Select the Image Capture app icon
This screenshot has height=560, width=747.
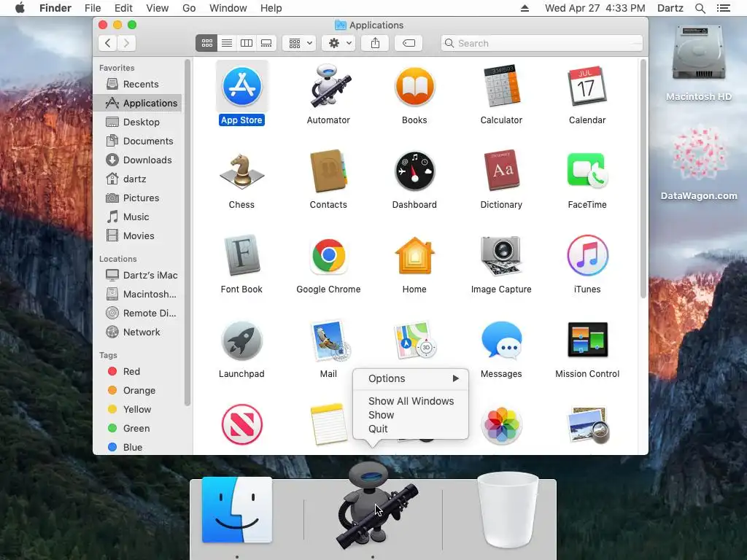[501, 256]
